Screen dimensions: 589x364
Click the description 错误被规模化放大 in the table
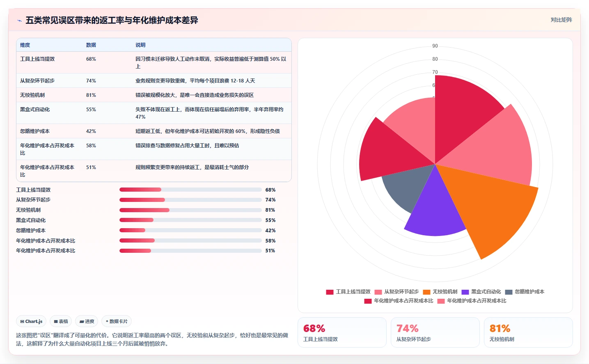tap(195, 95)
